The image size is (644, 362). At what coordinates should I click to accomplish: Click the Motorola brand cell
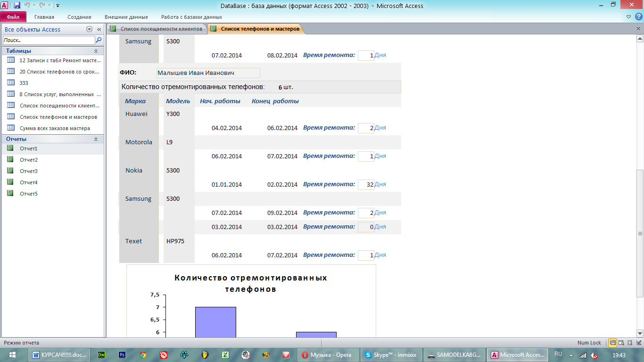point(139,142)
